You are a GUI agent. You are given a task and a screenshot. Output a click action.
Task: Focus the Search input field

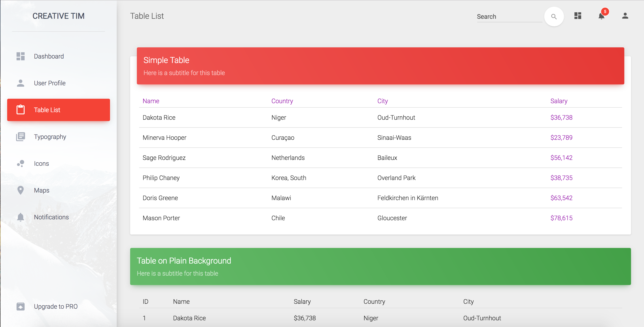tap(509, 17)
